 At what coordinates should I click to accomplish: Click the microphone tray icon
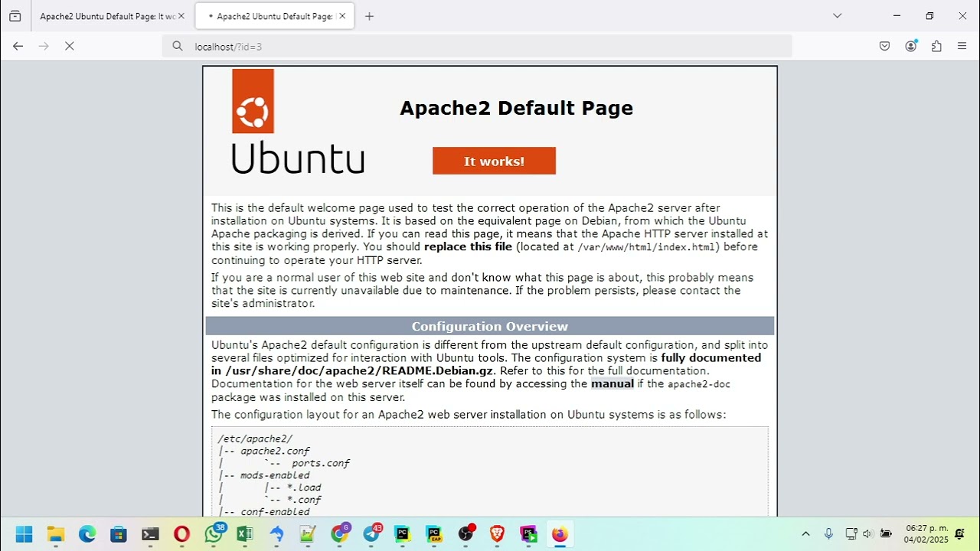tap(828, 533)
